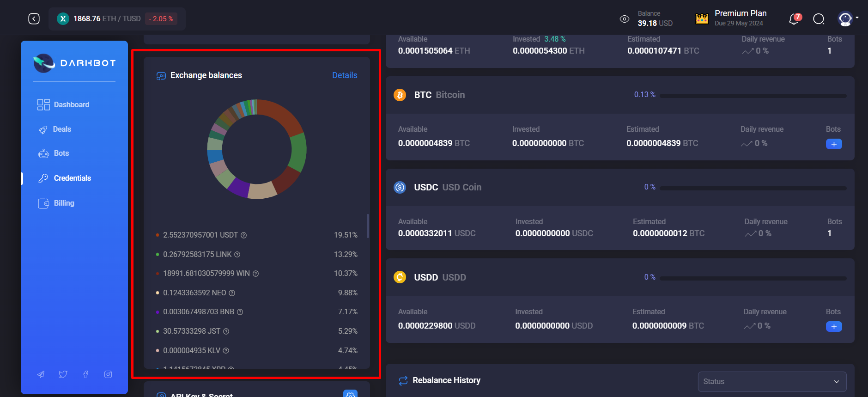Open notifications bell with 7 badge
This screenshot has width=868, height=397.
pyautogui.click(x=795, y=18)
